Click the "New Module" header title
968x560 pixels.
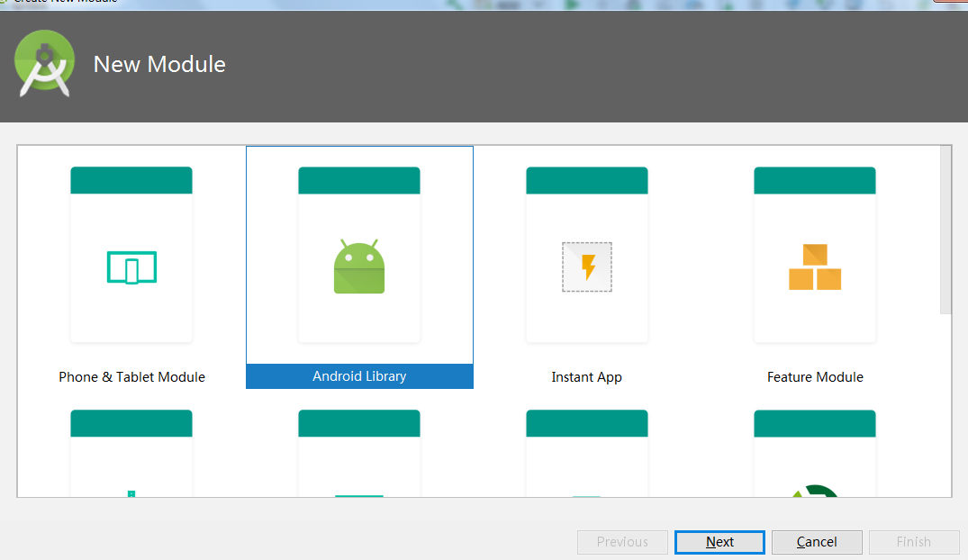pos(159,64)
